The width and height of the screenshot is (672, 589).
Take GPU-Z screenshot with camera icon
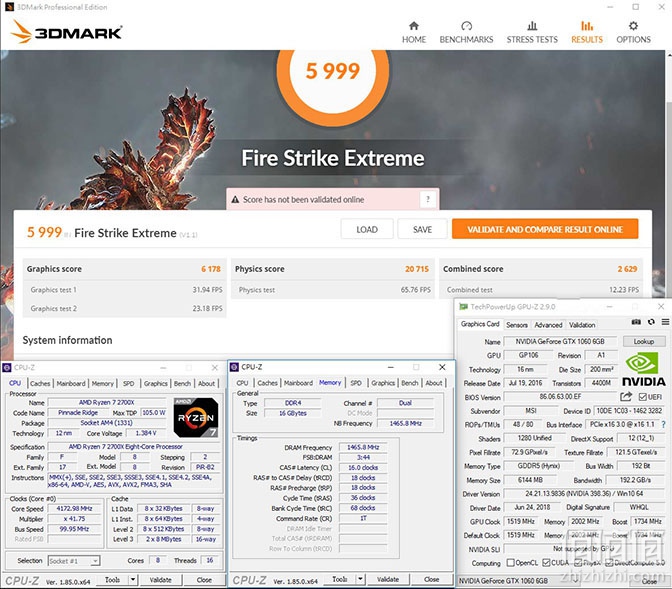636,322
